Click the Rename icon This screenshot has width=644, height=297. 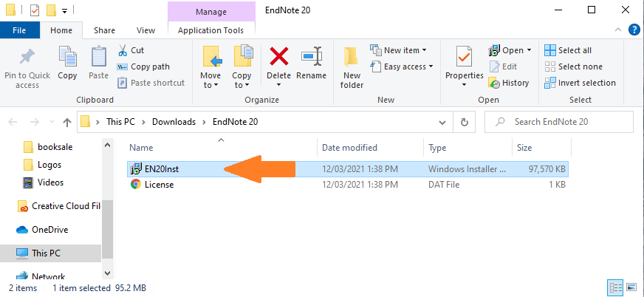click(x=312, y=56)
